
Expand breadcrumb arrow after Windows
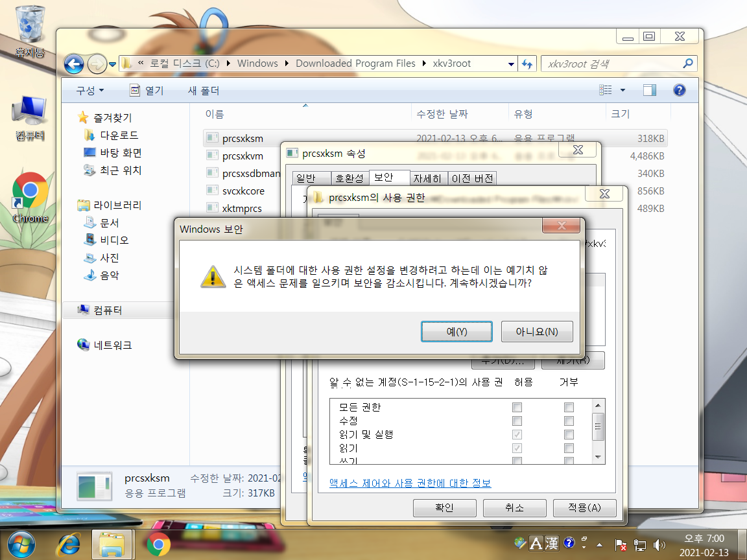pos(287,64)
